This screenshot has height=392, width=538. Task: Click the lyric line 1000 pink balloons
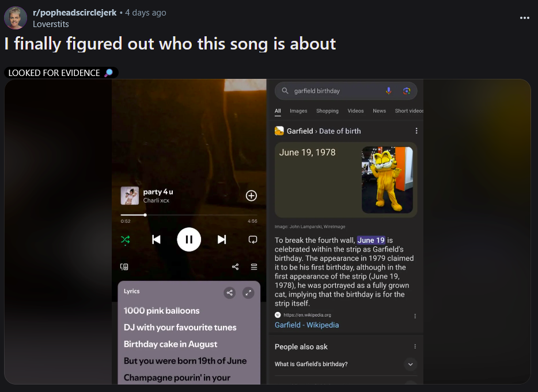coord(162,311)
